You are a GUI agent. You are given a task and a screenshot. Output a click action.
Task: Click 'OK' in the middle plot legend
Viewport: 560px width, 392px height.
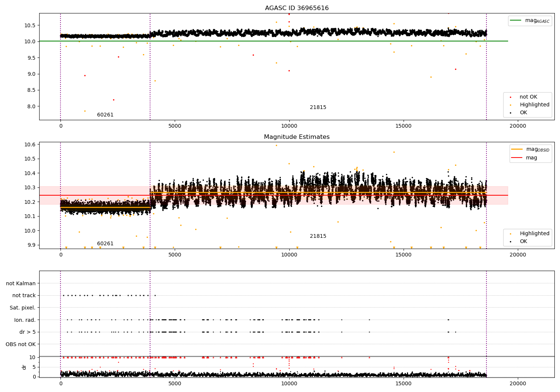(523, 241)
